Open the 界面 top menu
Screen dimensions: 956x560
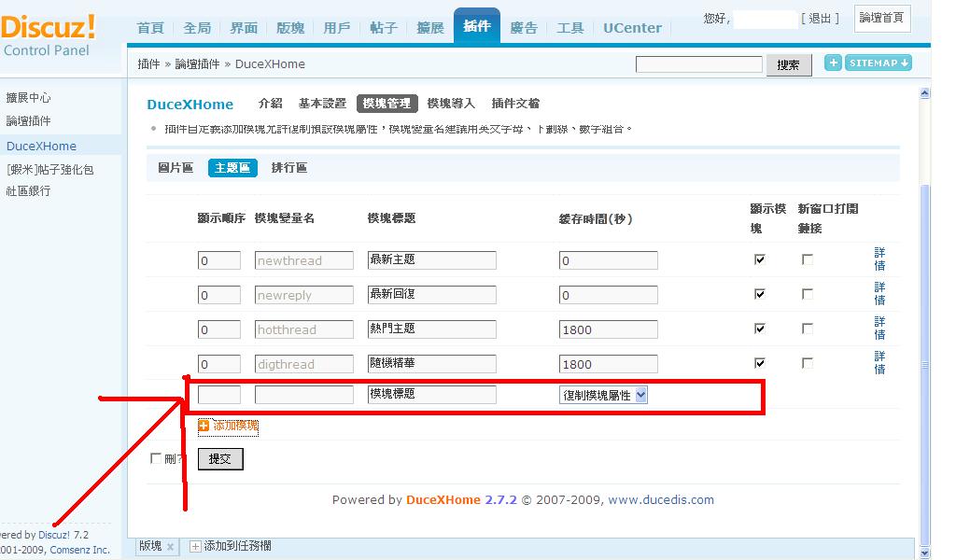(x=244, y=28)
